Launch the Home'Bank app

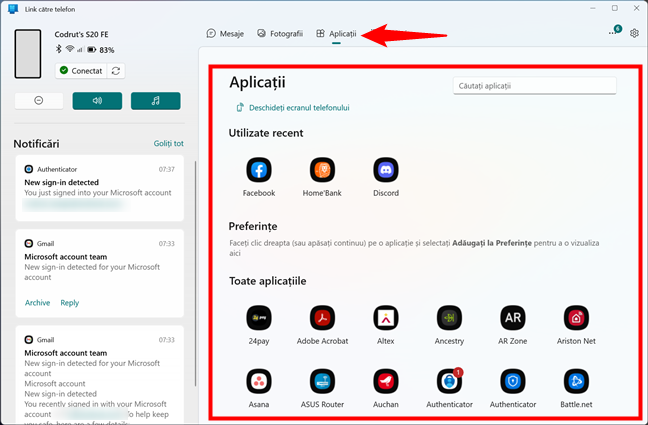tap(322, 170)
